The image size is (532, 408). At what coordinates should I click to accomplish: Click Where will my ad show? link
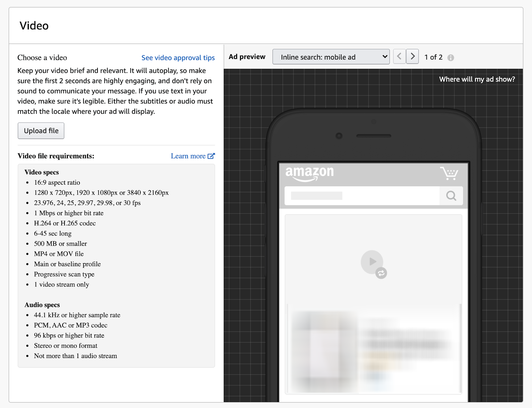pos(477,79)
